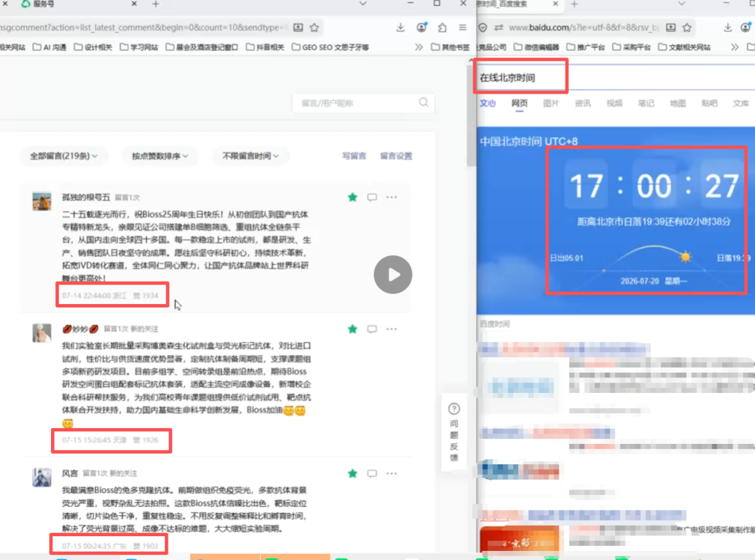The width and height of the screenshot is (755, 560).
Task: Toggle the star on 孤独的根号五's comment
Action: [x=352, y=197]
